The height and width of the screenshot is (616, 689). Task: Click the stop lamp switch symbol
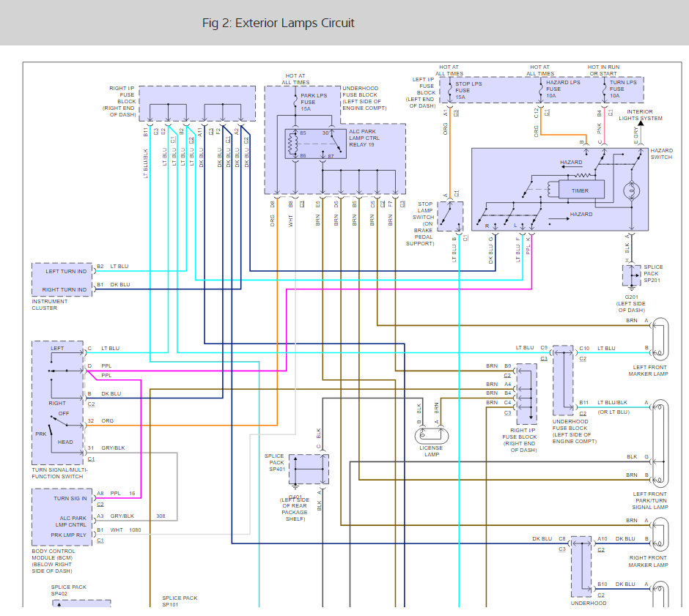450,216
